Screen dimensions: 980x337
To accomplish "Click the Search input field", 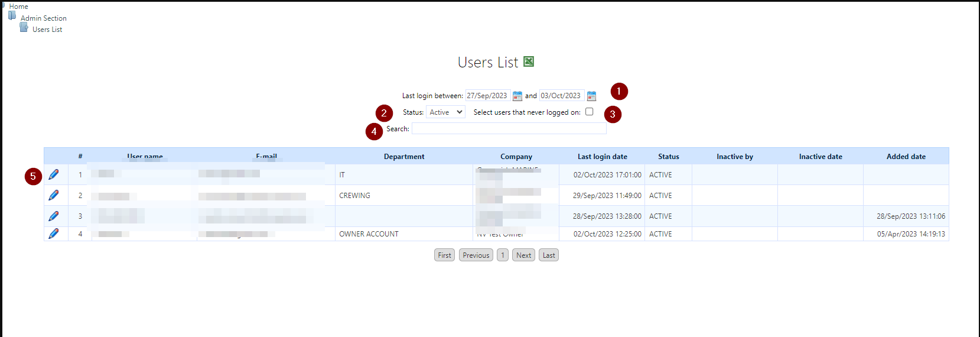I will (x=509, y=129).
